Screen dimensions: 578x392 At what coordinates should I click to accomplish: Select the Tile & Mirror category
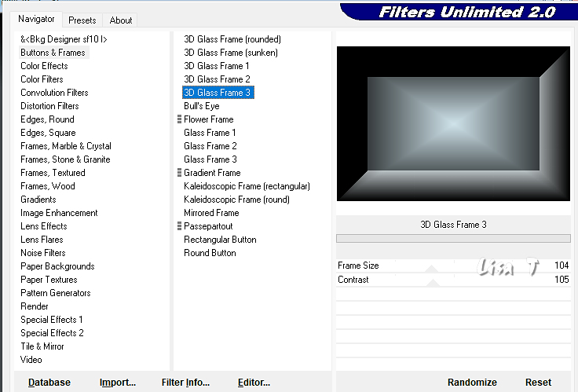(x=42, y=346)
